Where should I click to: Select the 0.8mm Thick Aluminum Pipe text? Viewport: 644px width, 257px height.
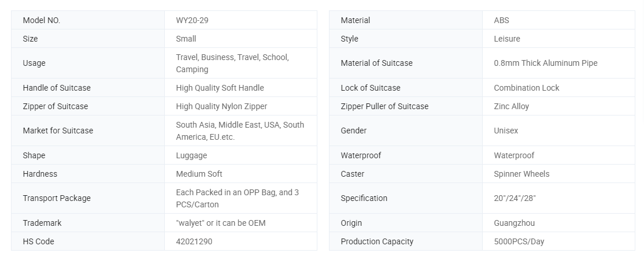(x=545, y=63)
